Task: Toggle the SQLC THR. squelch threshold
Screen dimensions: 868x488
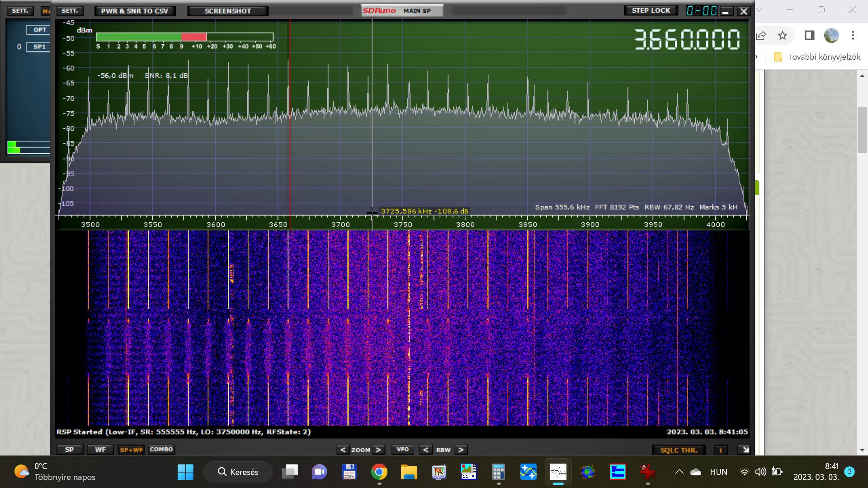Action: (x=679, y=450)
